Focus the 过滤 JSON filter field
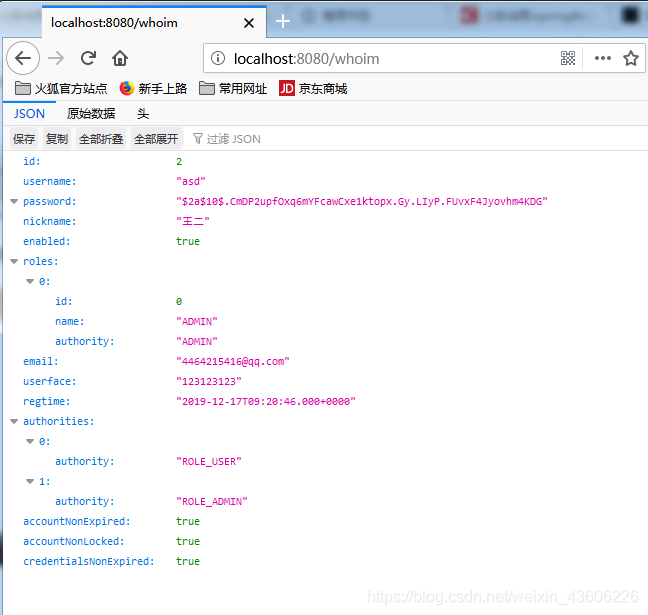 tap(227, 139)
